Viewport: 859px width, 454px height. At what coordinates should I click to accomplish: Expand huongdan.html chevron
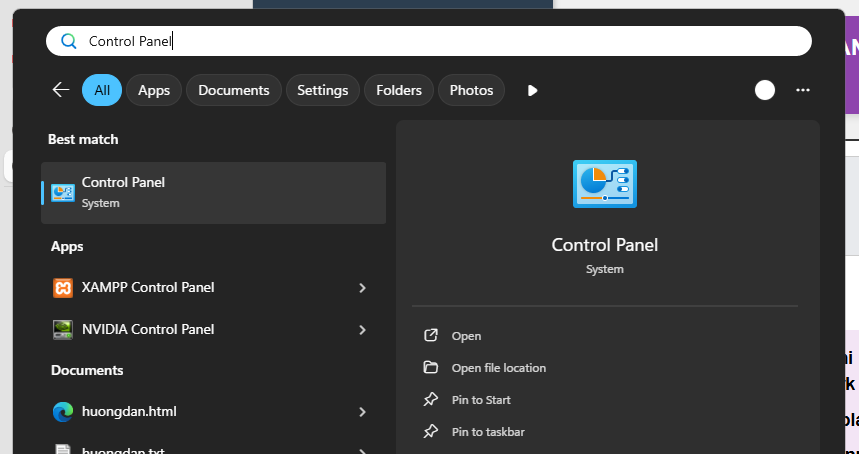pyautogui.click(x=362, y=412)
